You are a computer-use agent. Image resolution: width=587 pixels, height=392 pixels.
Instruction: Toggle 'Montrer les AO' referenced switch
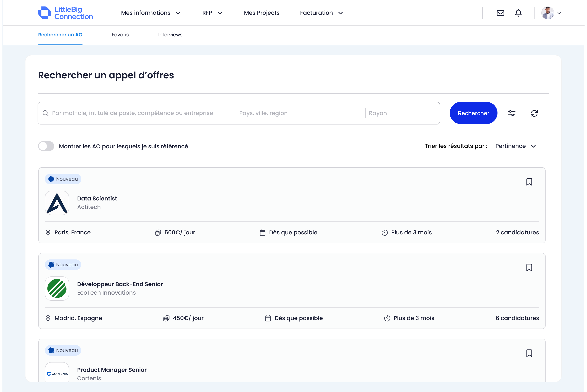click(46, 146)
